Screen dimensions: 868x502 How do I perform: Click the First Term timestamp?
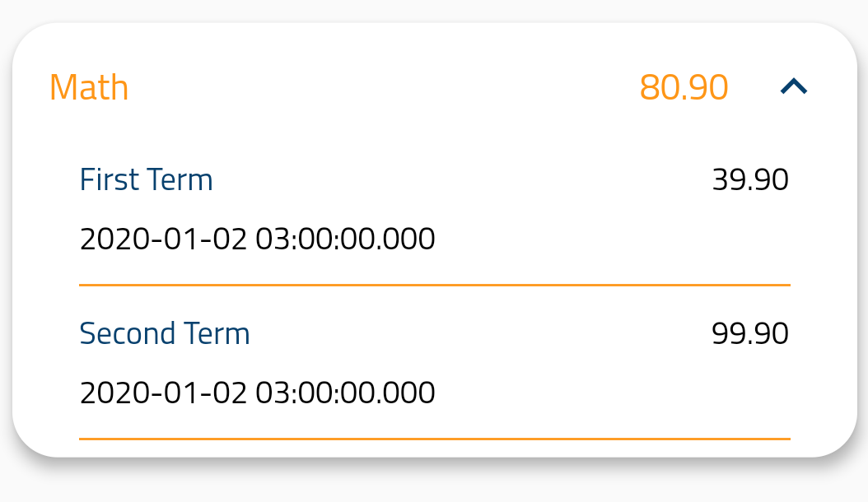pyautogui.click(x=258, y=238)
